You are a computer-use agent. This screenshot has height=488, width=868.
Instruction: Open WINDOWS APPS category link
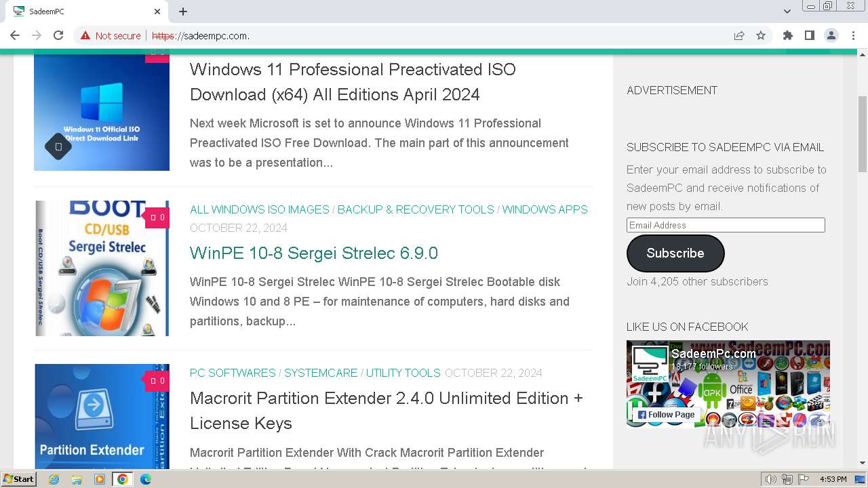tap(545, 209)
